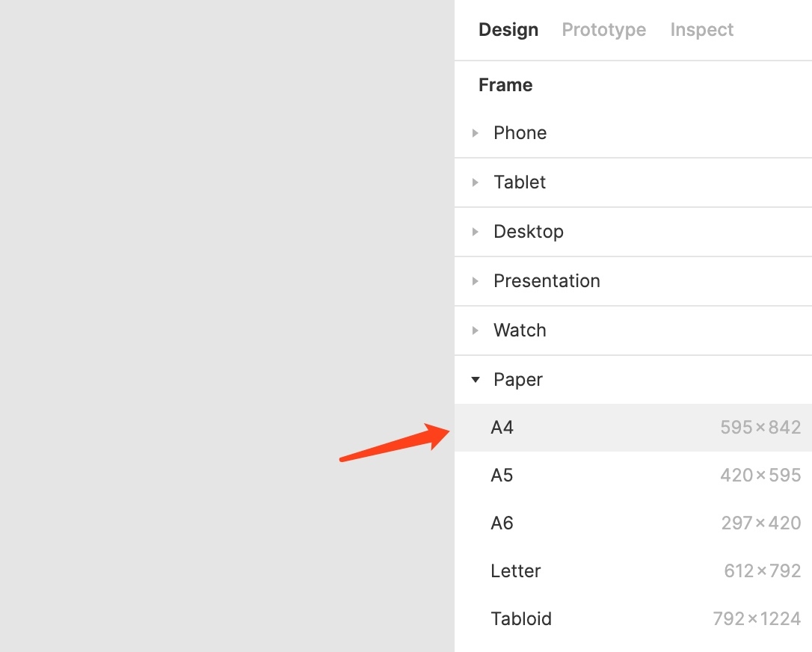The image size is (812, 652).
Task: Expand the Tablet frame presets arrow
Action: click(x=476, y=182)
